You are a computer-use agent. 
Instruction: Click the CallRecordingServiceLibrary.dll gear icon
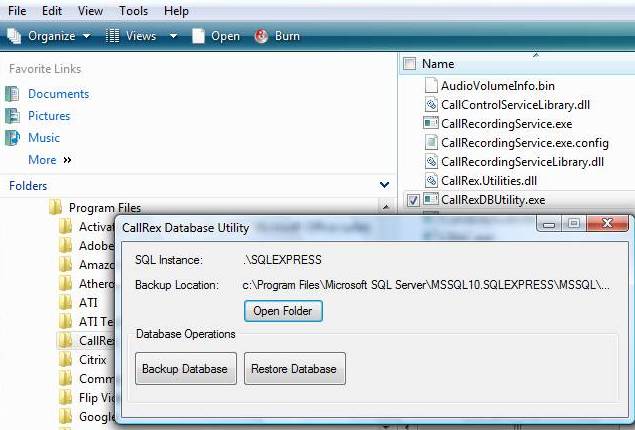[431, 162]
